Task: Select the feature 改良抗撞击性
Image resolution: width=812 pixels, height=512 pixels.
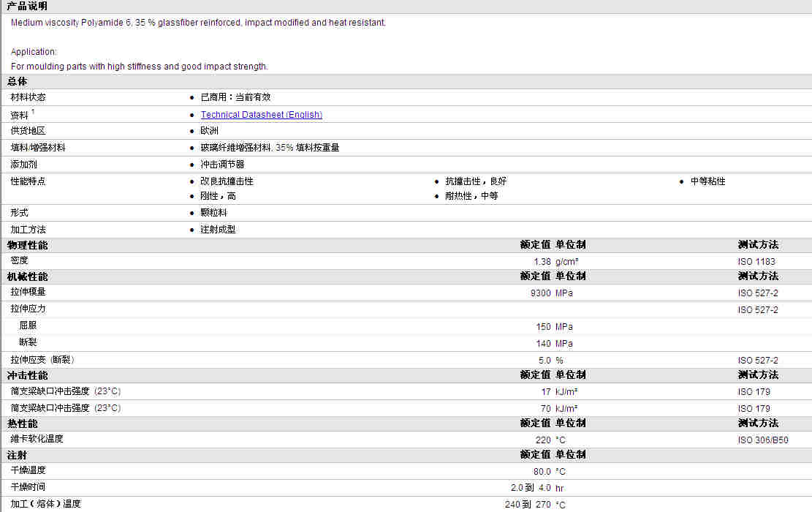Action: pos(227,181)
